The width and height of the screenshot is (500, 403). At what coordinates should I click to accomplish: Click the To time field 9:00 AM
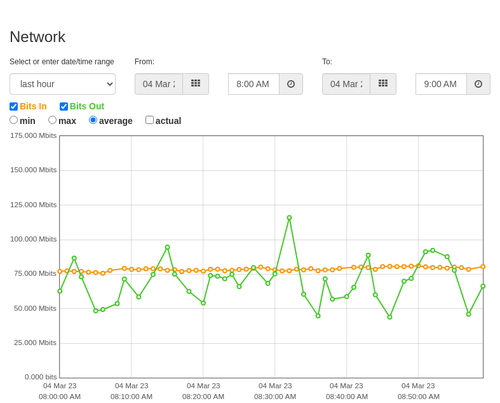(441, 84)
